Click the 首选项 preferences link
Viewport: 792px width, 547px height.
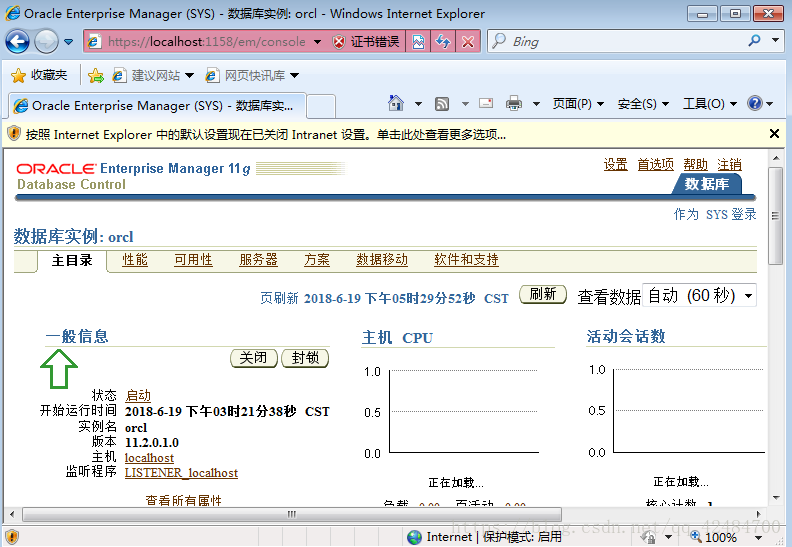coord(655,164)
